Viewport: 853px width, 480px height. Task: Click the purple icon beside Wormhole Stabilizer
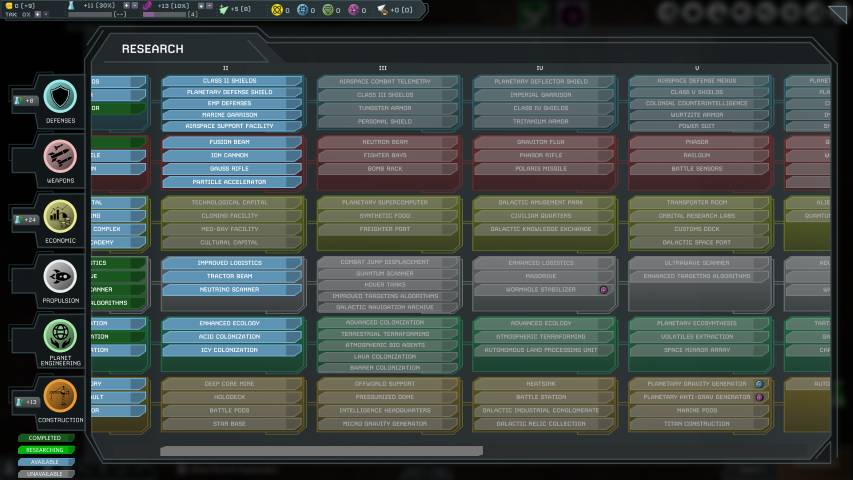(603, 290)
